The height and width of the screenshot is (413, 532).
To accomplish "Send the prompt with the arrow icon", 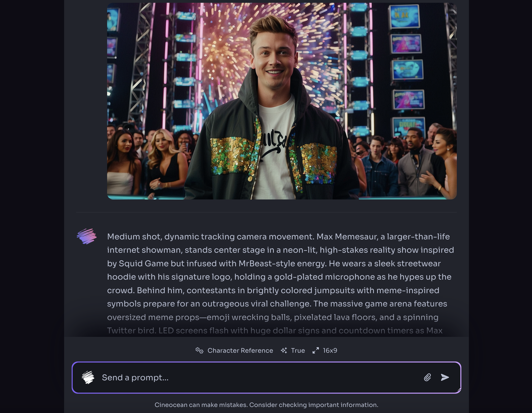I will [x=445, y=377].
